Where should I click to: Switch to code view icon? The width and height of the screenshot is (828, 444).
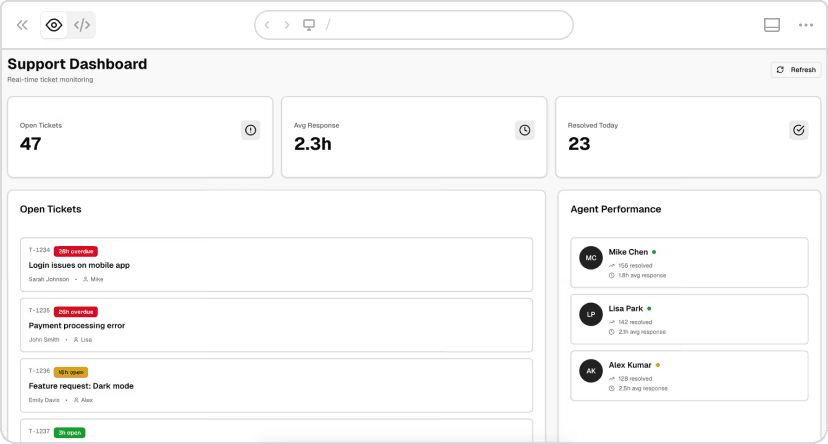(x=82, y=25)
